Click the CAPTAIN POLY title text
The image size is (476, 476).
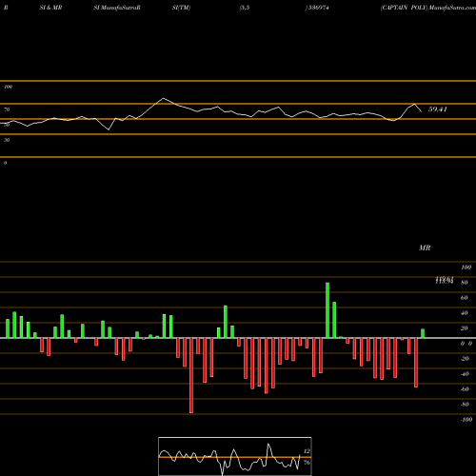tap(404, 8)
